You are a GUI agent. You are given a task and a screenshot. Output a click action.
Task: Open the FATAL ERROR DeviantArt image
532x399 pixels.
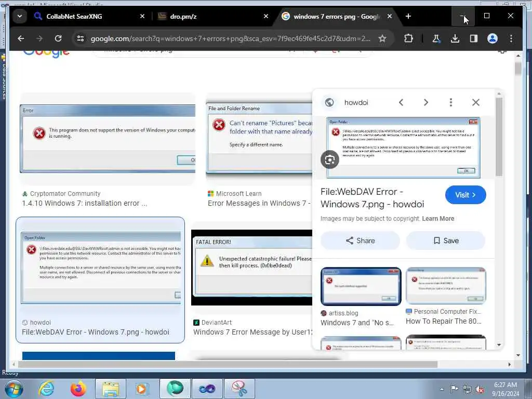(252, 268)
